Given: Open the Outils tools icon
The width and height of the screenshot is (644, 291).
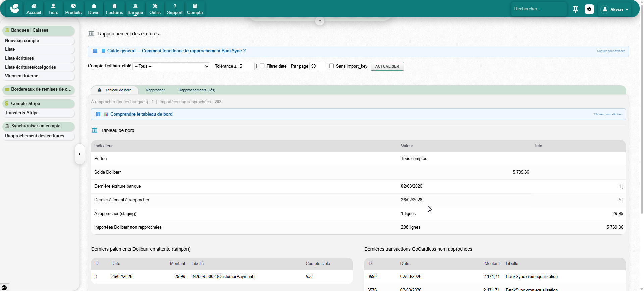Looking at the screenshot, I should (x=155, y=6).
